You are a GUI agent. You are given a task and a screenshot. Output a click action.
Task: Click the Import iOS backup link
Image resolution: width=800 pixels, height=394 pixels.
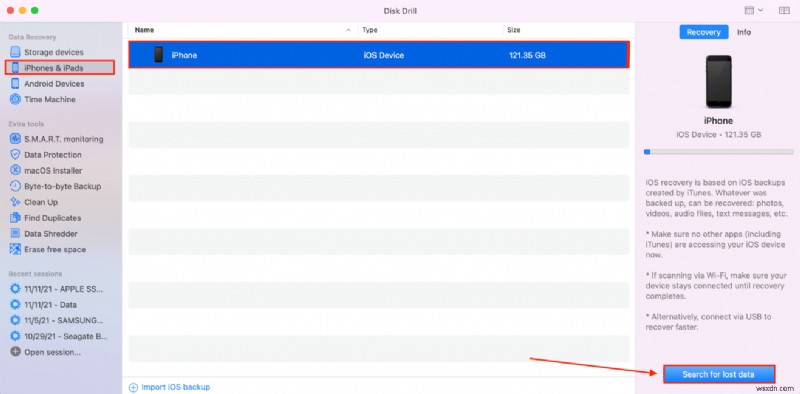[x=169, y=387]
